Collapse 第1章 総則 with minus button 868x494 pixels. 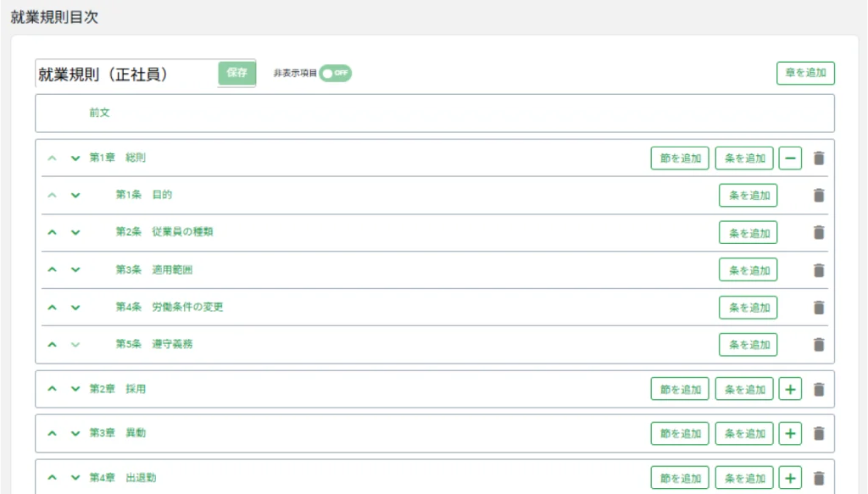[x=789, y=158]
